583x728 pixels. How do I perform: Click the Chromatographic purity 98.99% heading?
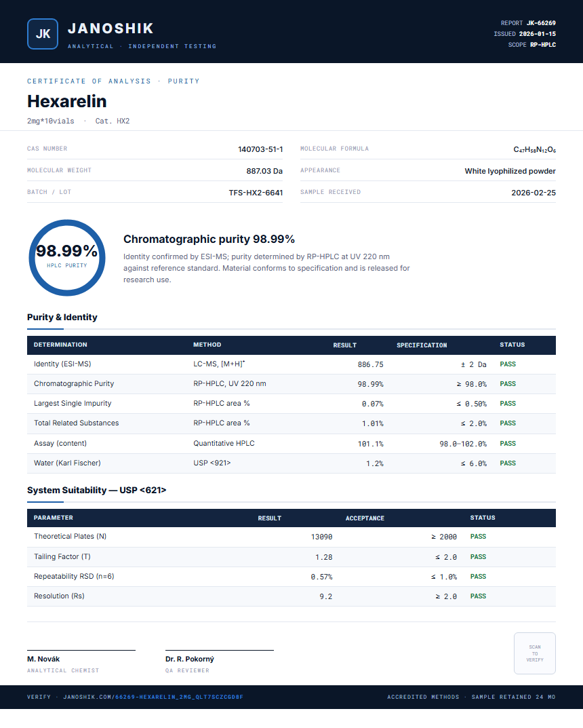[209, 239]
